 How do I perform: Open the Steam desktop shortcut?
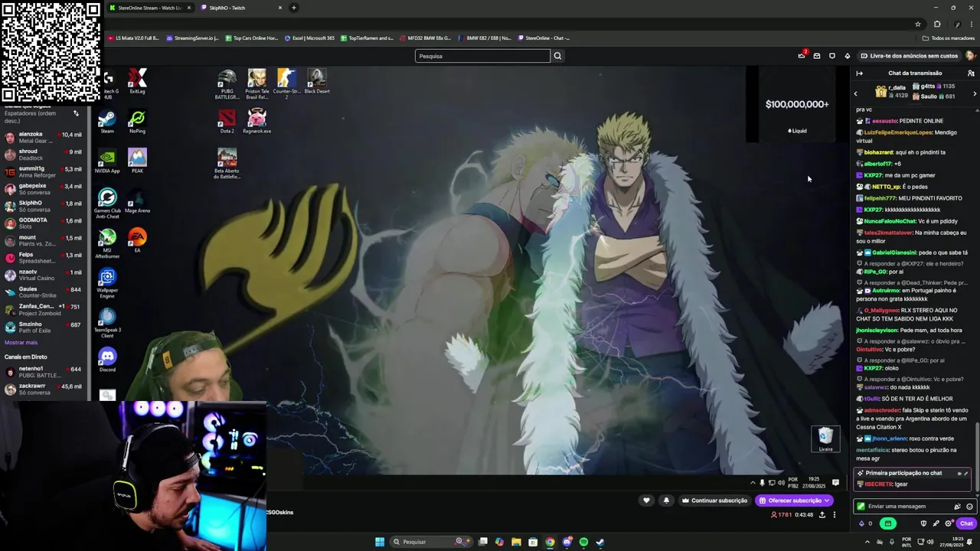click(107, 122)
